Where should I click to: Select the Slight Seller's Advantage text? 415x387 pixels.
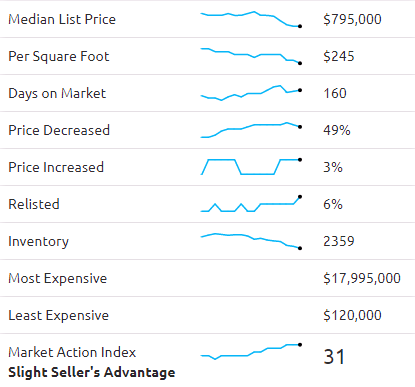(x=92, y=372)
